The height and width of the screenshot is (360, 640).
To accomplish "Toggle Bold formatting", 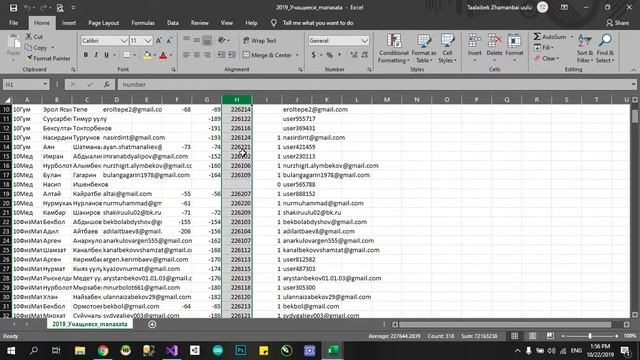I will tap(86, 55).
